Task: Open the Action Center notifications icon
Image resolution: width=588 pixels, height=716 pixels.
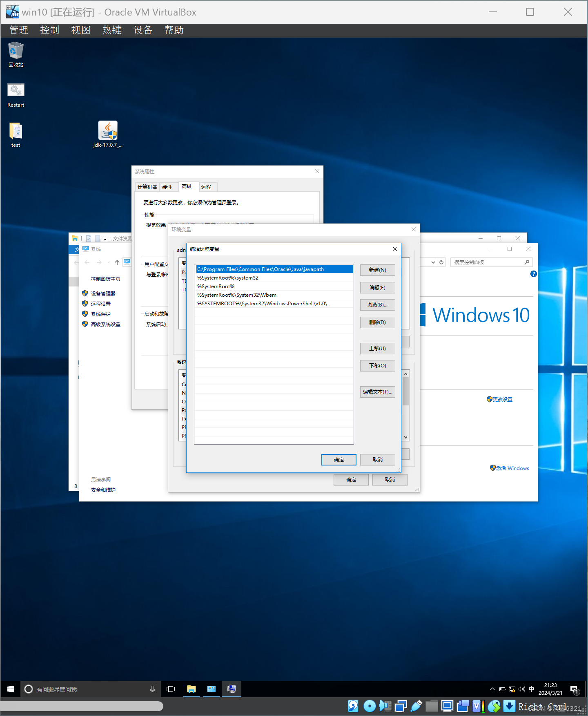Action: click(575, 689)
